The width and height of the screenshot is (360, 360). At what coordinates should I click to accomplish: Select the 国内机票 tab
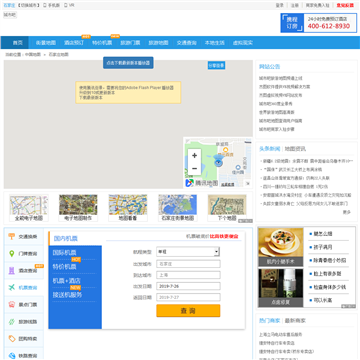(66, 238)
